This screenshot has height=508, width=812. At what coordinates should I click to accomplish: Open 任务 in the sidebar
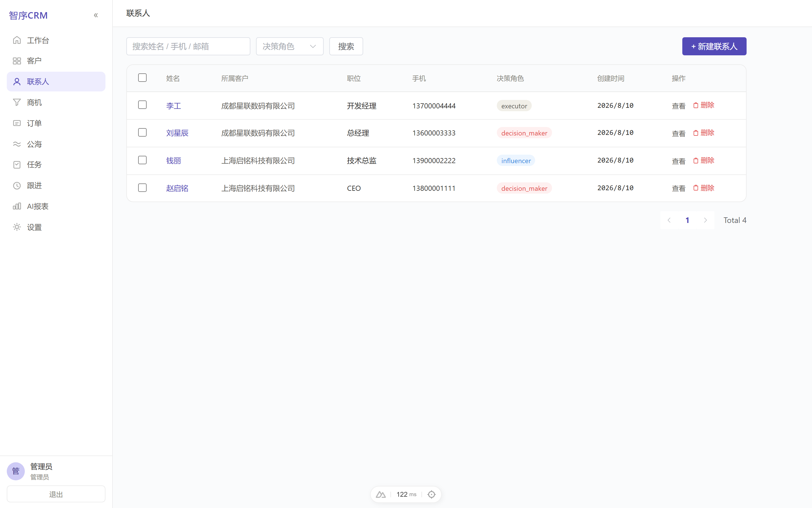56,165
